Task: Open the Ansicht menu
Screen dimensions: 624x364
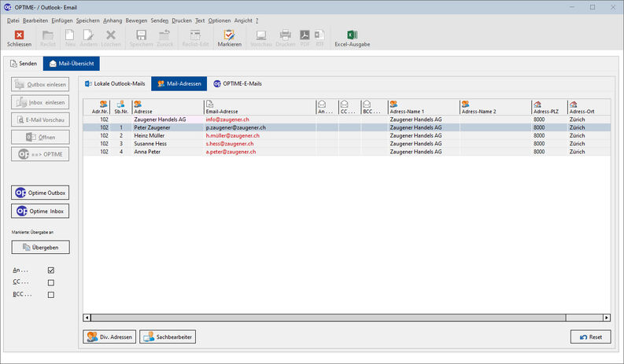Action: coord(243,20)
